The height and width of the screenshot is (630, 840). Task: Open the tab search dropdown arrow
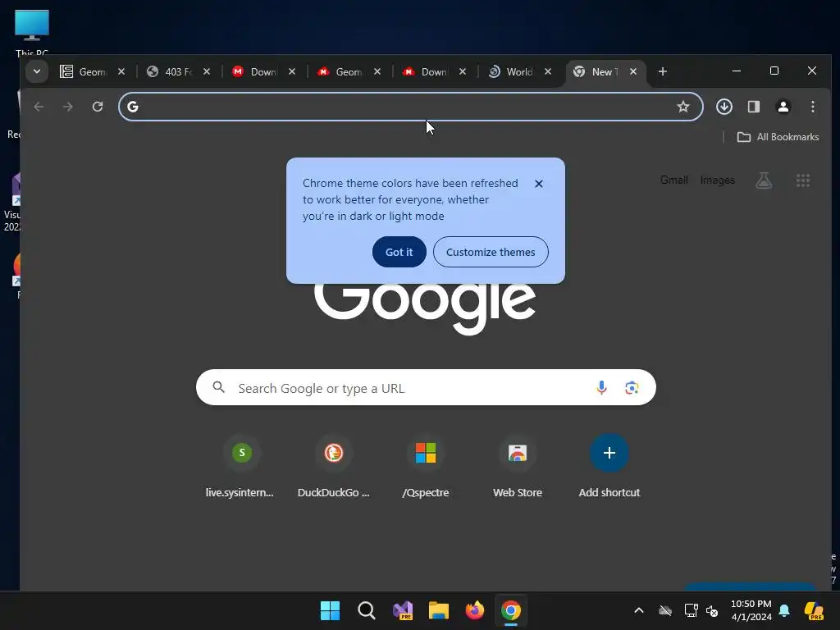click(36, 71)
